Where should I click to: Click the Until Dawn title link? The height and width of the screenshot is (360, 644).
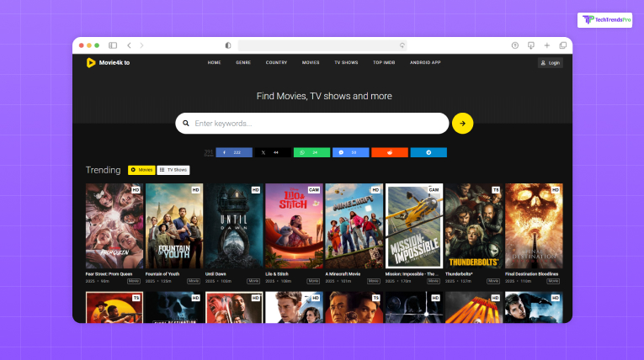click(216, 274)
